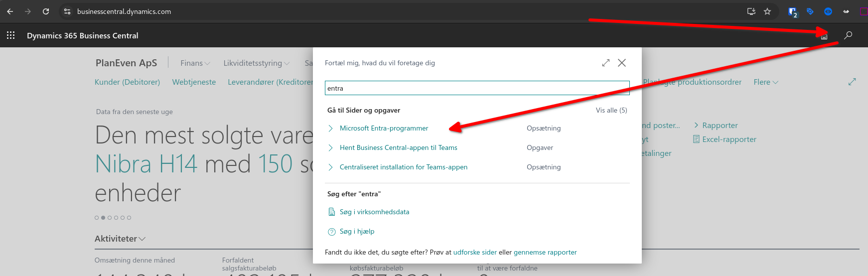The width and height of the screenshot is (868, 276).
Task: Expand the Flere menu
Action: click(766, 82)
